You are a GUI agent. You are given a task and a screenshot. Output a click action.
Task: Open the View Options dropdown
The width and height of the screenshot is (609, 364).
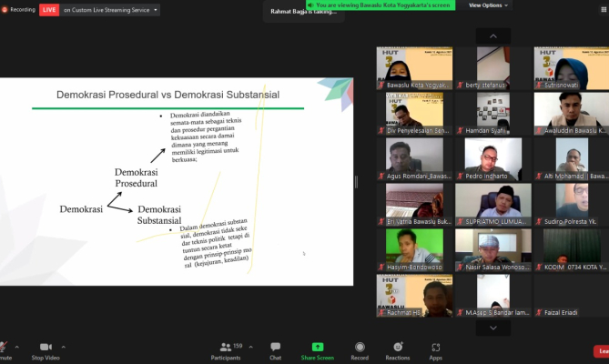click(x=487, y=5)
